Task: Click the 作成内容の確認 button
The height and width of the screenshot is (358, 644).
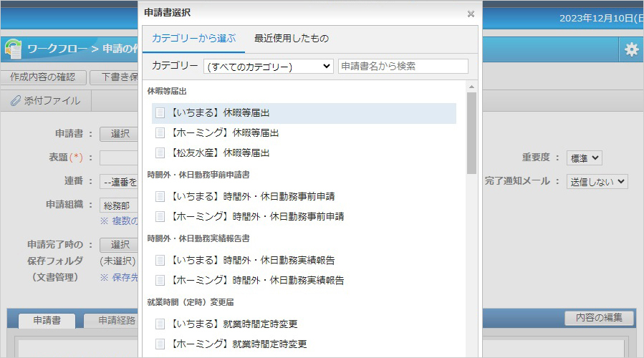Action: (43, 77)
